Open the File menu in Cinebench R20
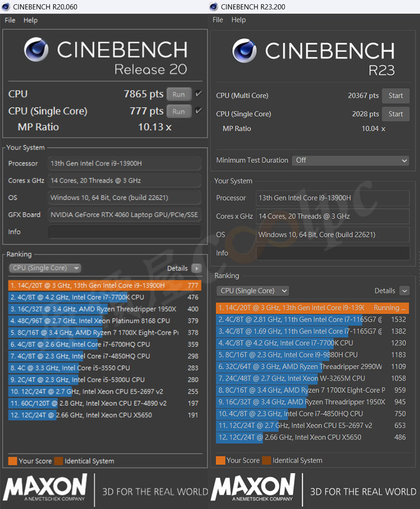Image resolution: width=420 pixels, height=509 pixels. (x=10, y=20)
